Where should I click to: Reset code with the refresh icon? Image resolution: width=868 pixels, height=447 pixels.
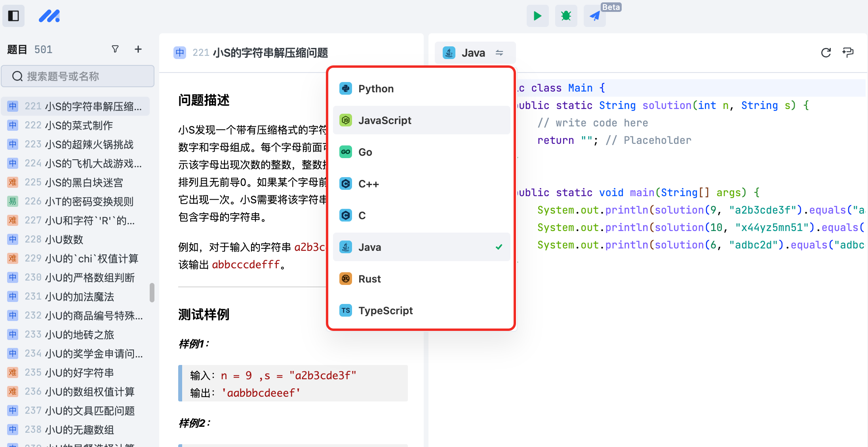pyautogui.click(x=826, y=53)
